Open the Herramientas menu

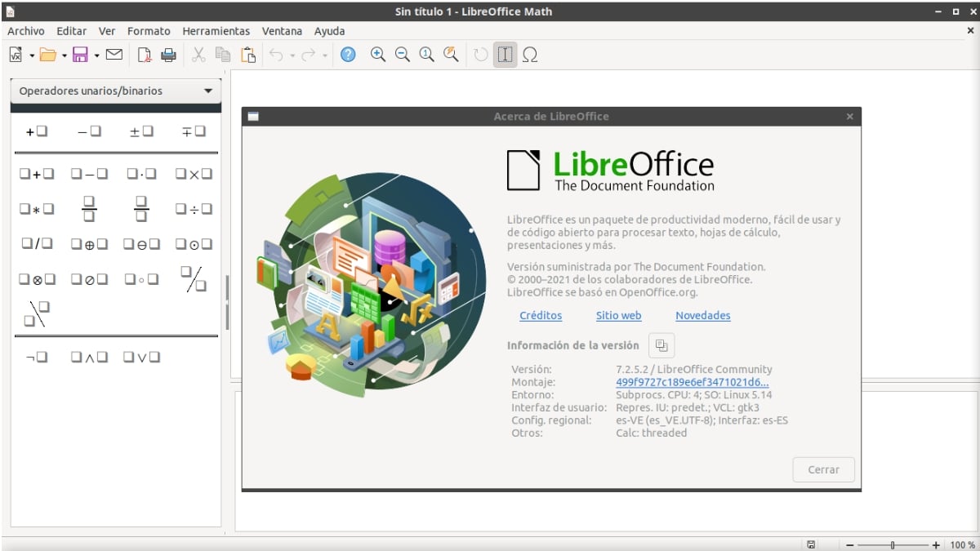[x=216, y=31]
